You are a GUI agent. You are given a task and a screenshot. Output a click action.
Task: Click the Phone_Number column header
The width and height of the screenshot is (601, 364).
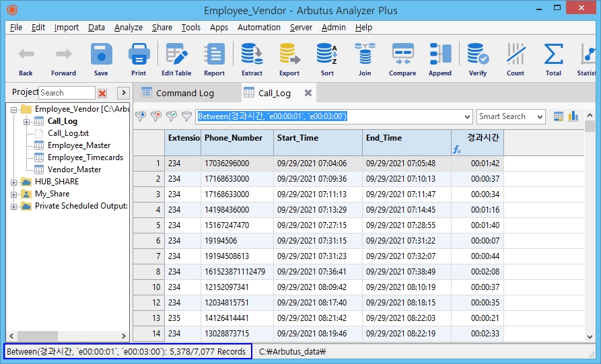(238, 143)
